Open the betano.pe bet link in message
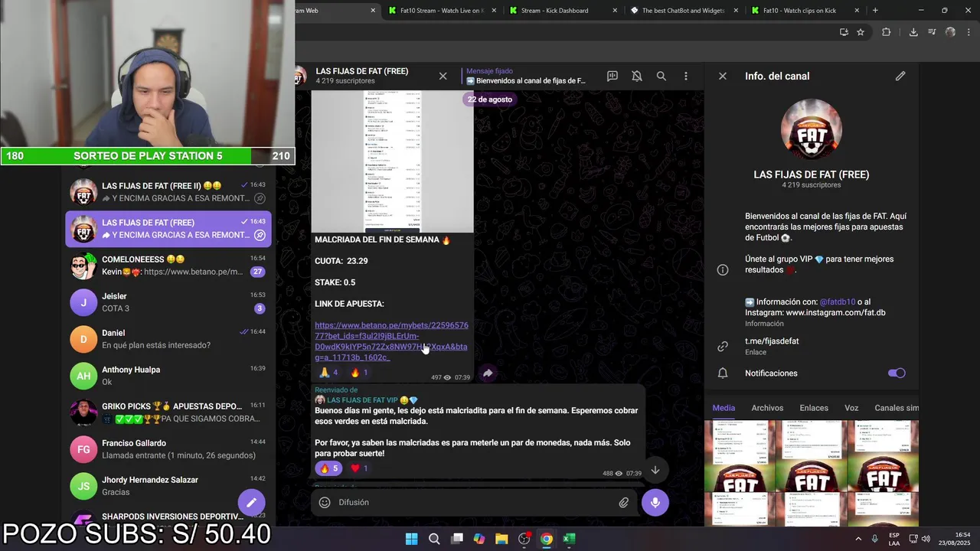This screenshot has height=551, width=980. click(391, 341)
